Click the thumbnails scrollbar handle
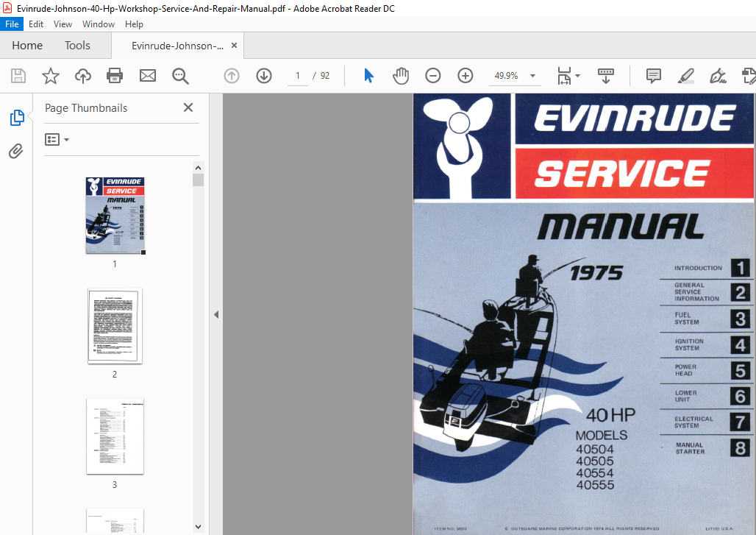756x535 pixels. [198, 180]
